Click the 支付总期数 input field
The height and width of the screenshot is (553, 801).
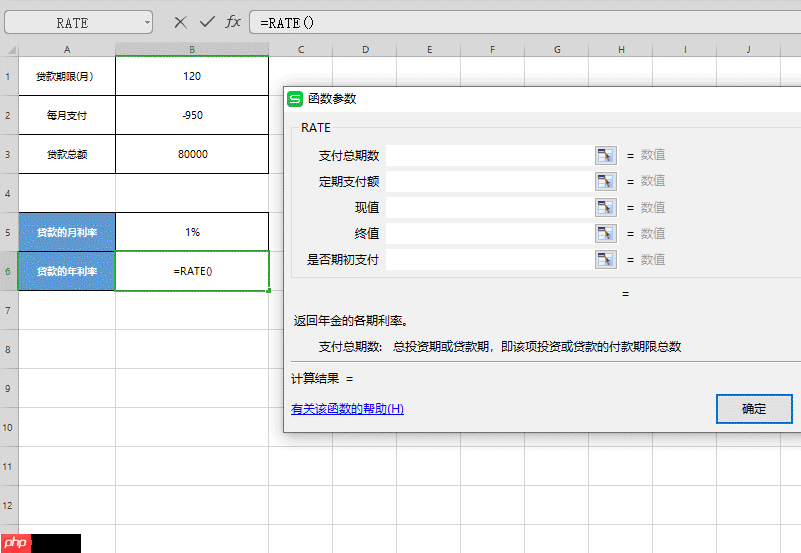(490, 155)
